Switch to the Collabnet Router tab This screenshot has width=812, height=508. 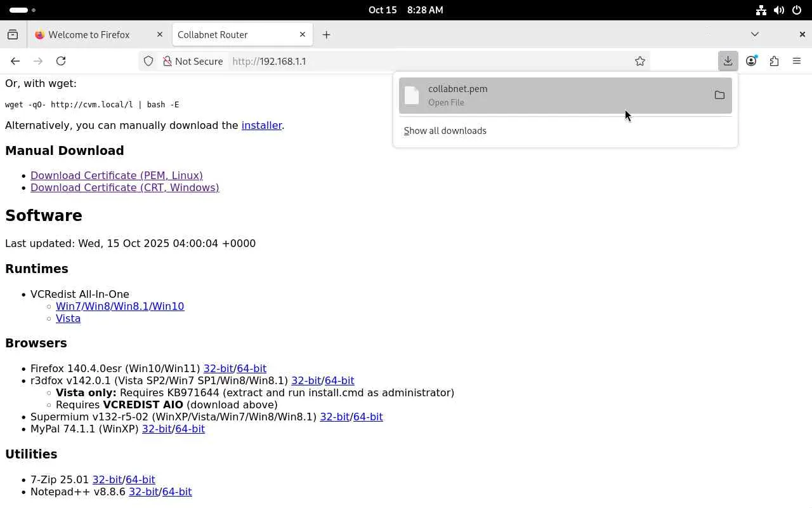click(242, 35)
